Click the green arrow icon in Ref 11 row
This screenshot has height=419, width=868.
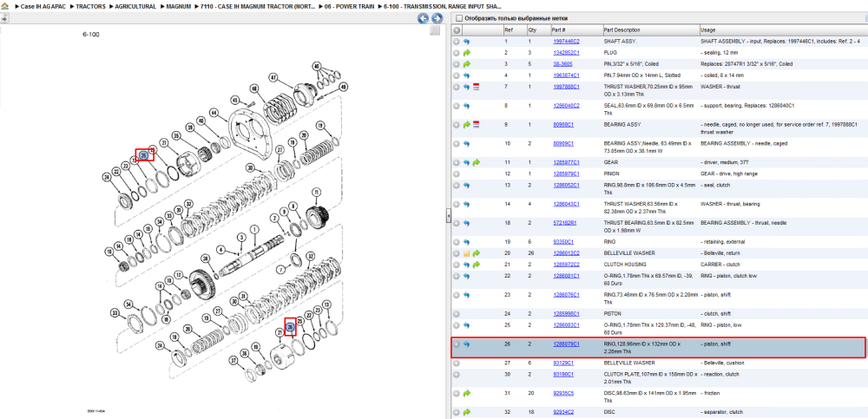[476, 163]
